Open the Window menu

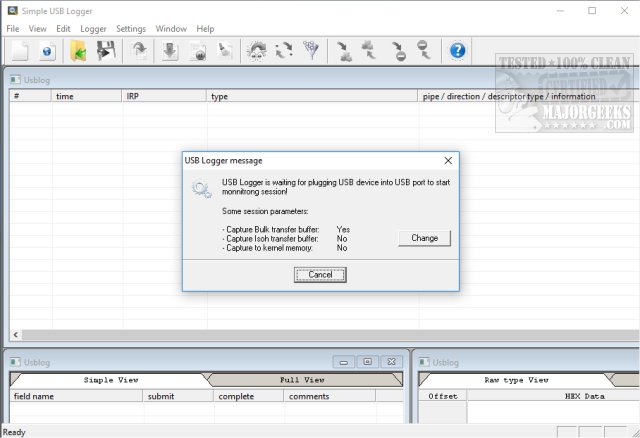171,29
